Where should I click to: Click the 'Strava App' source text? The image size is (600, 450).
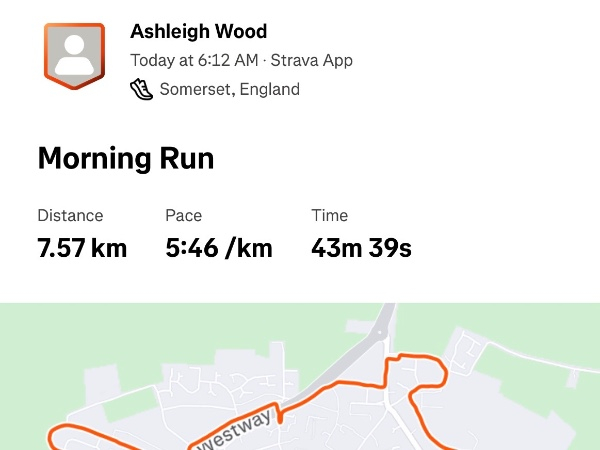(x=311, y=61)
